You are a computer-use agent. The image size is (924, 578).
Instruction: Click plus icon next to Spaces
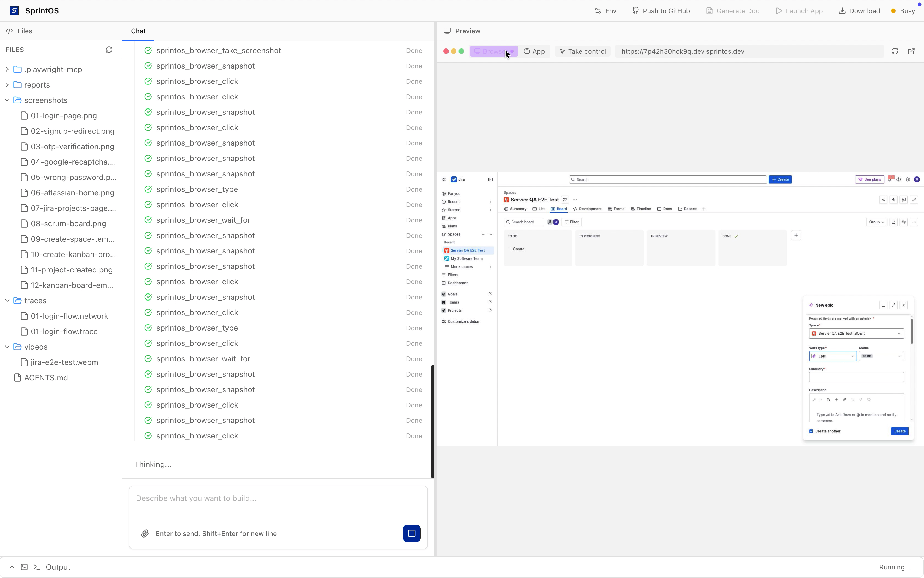tap(483, 234)
